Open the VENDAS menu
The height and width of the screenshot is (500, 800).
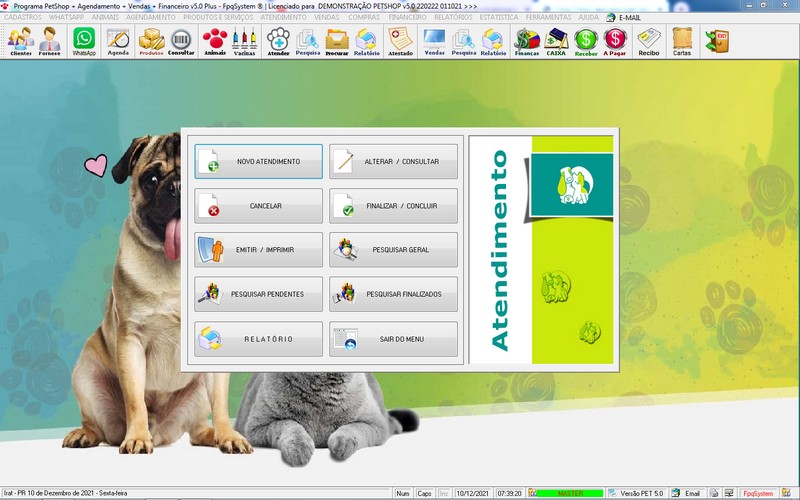tap(327, 17)
